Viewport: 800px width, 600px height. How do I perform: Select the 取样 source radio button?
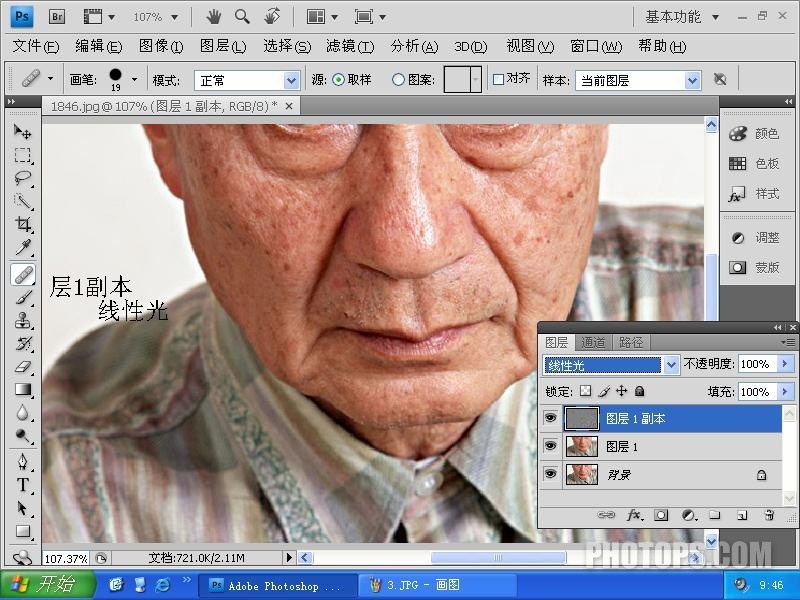coord(338,80)
